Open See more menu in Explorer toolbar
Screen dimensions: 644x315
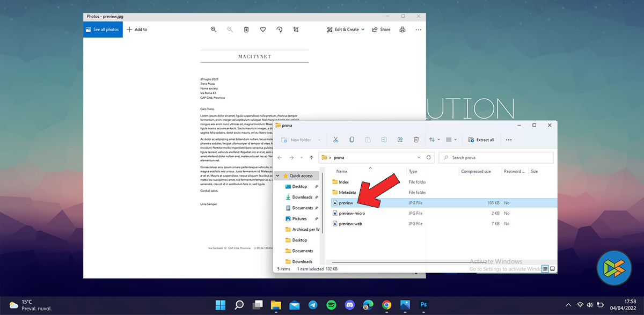pos(509,140)
